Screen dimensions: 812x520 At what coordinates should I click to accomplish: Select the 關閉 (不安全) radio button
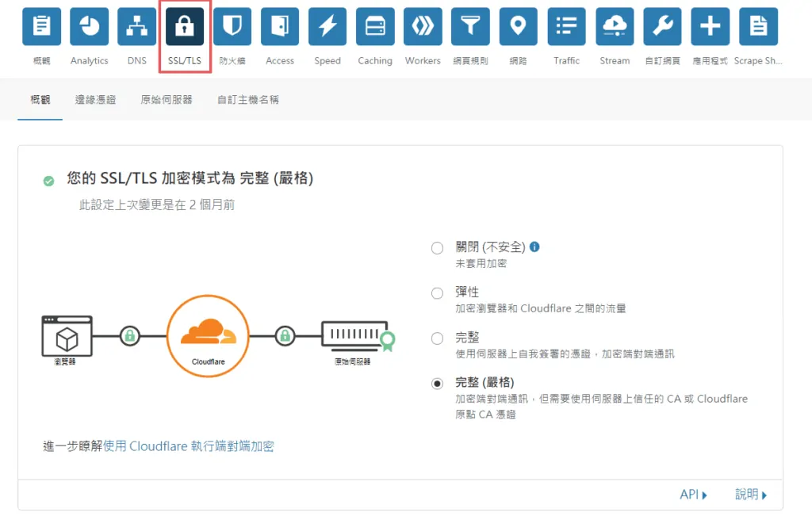pyautogui.click(x=437, y=248)
